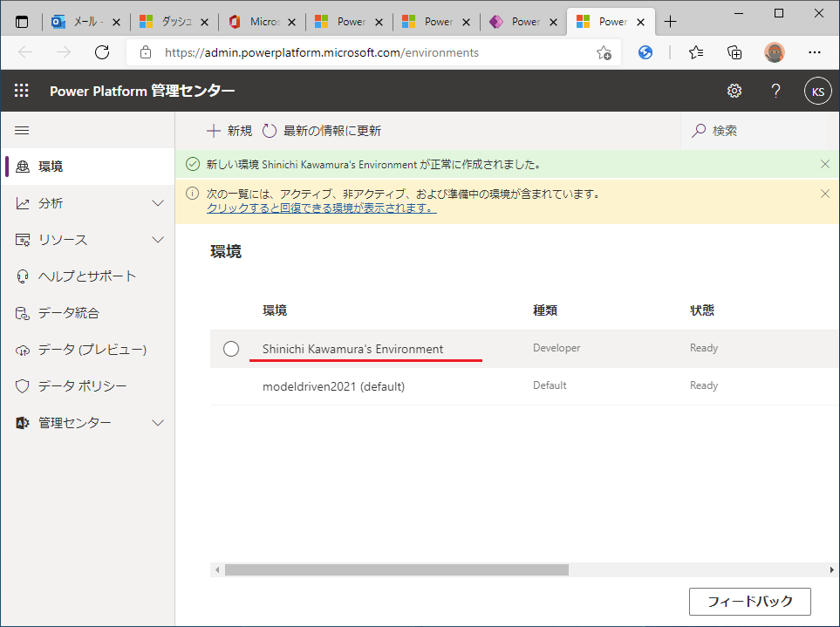The height and width of the screenshot is (627, 840).
Task: Open ヘルプとサポート in the sidebar
Action: click(87, 276)
